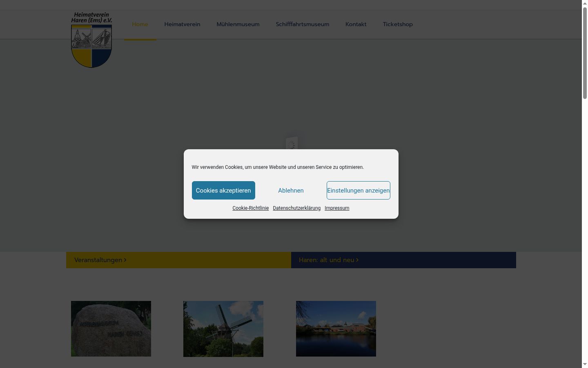Click the scrollbar down arrow
This screenshot has height=368, width=588.
[x=585, y=364]
